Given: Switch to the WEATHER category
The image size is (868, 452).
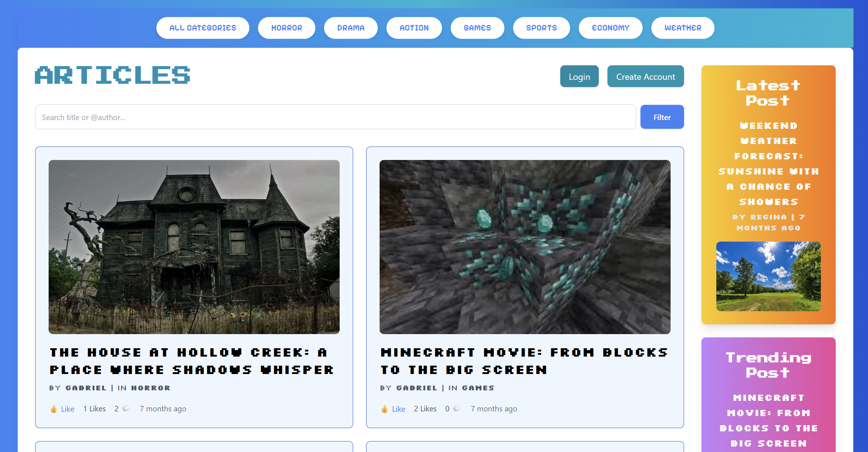Looking at the screenshot, I should [x=683, y=28].
